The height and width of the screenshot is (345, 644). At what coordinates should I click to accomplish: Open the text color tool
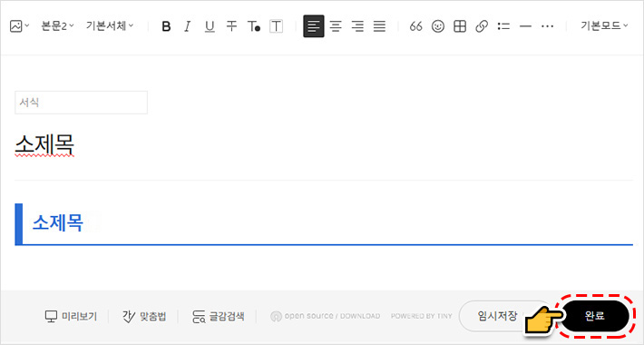pos(253,26)
